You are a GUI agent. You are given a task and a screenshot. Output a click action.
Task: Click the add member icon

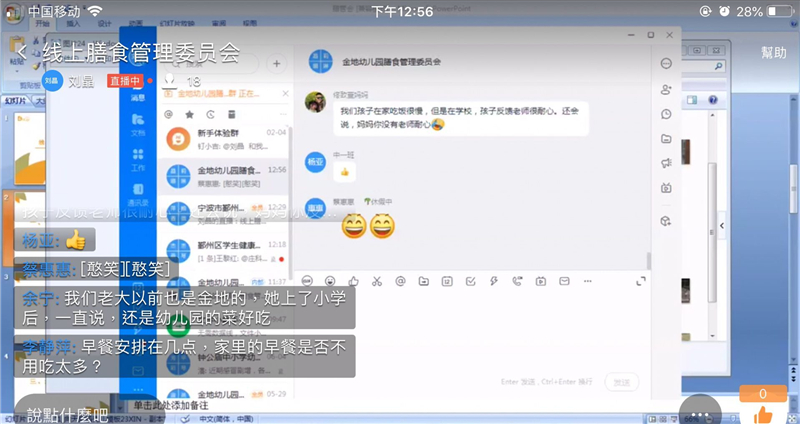(x=666, y=89)
